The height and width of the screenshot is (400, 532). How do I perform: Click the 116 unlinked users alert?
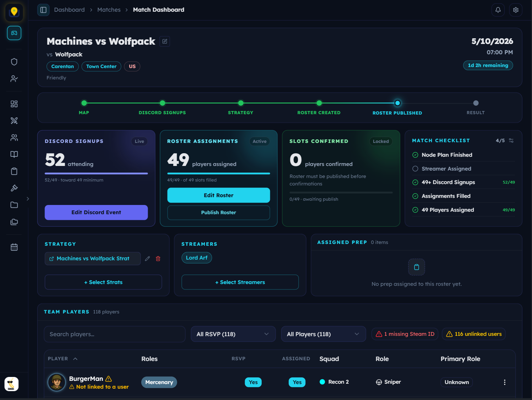[474, 334]
